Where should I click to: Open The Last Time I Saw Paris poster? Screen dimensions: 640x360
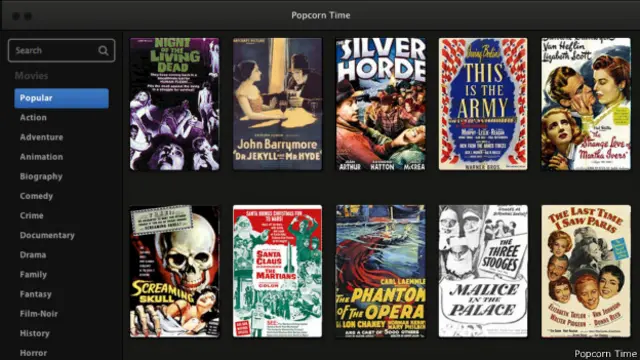pos(586,271)
